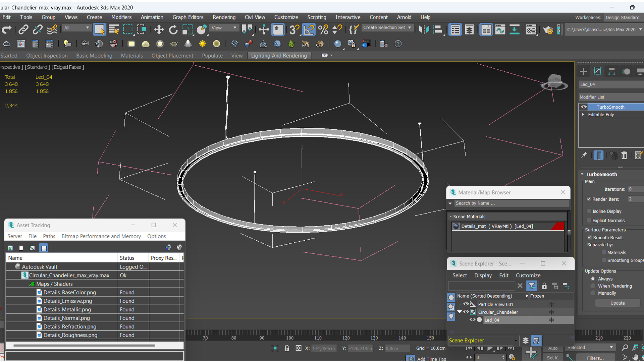The width and height of the screenshot is (644, 362).
Task: Toggle TurboSmooth modifier visibility eye
Action: (x=584, y=107)
